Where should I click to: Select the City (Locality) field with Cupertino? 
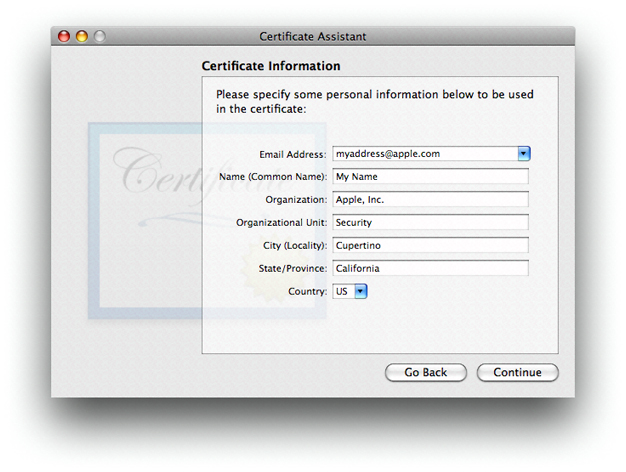[430, 245]
